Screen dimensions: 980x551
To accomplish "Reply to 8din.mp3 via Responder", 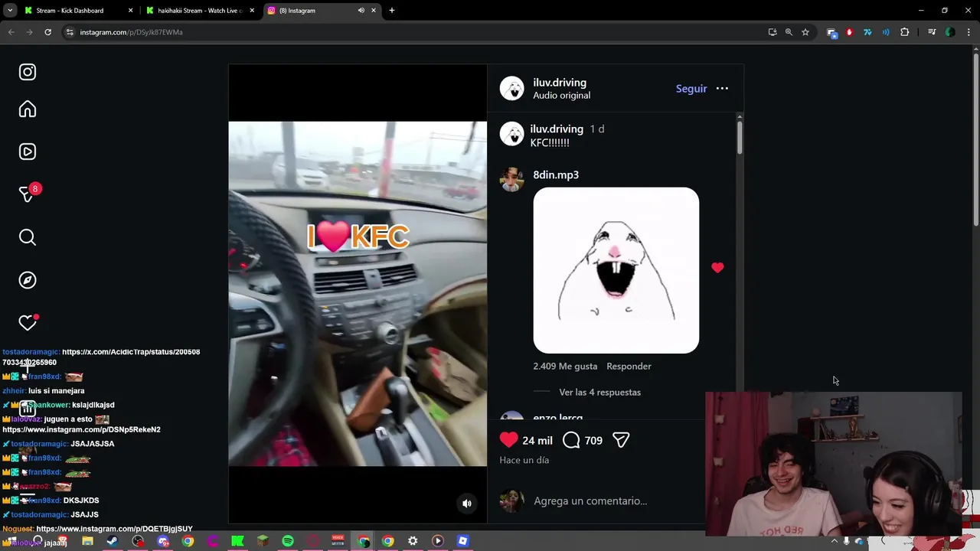I will pyautogui.click(x=629, y=366).
